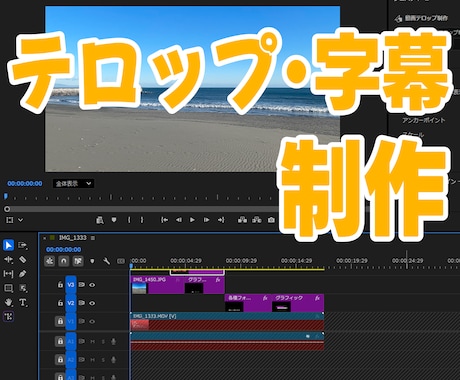Select the Rectangle tool
Screen dimensions: 460x380
click(8, 288)
